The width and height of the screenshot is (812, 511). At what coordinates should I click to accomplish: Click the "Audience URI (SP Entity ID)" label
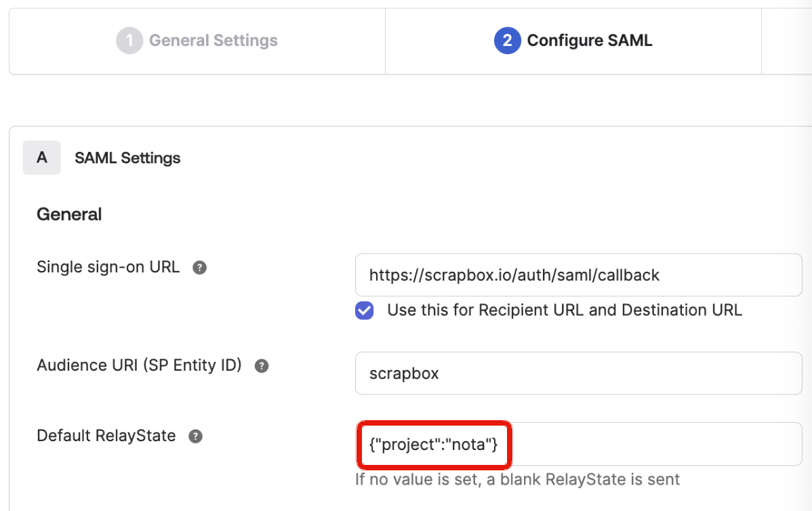click(139, 365)
